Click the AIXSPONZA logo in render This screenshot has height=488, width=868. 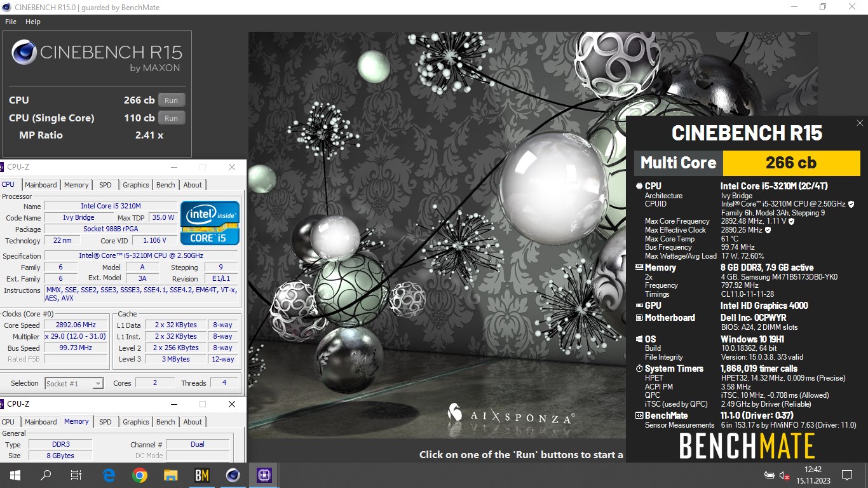click(511, 414)
